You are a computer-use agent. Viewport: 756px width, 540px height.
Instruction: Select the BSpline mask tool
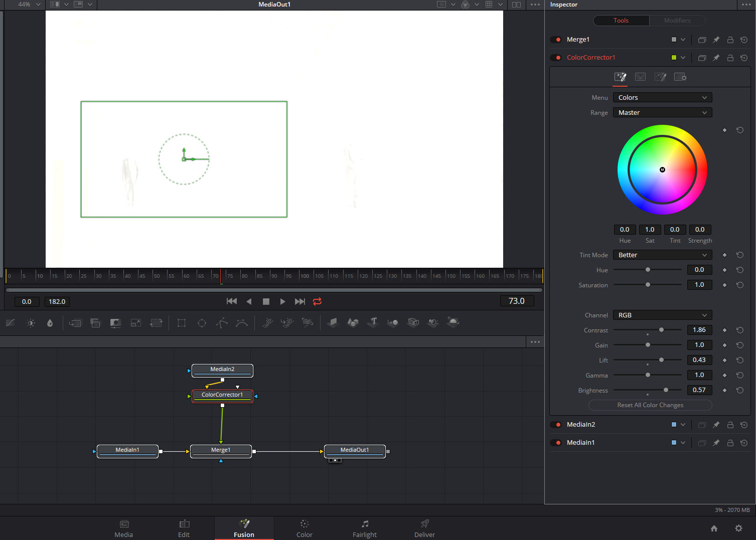click(242, 323)
